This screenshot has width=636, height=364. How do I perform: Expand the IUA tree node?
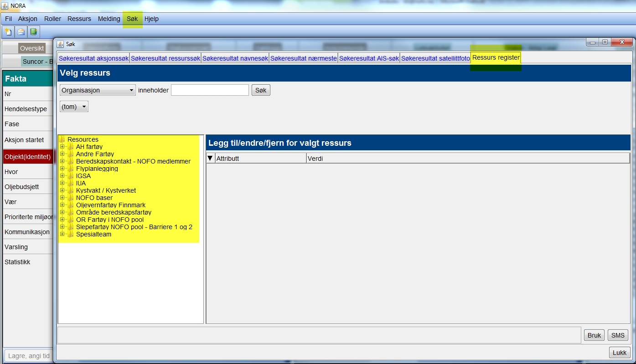62,183
